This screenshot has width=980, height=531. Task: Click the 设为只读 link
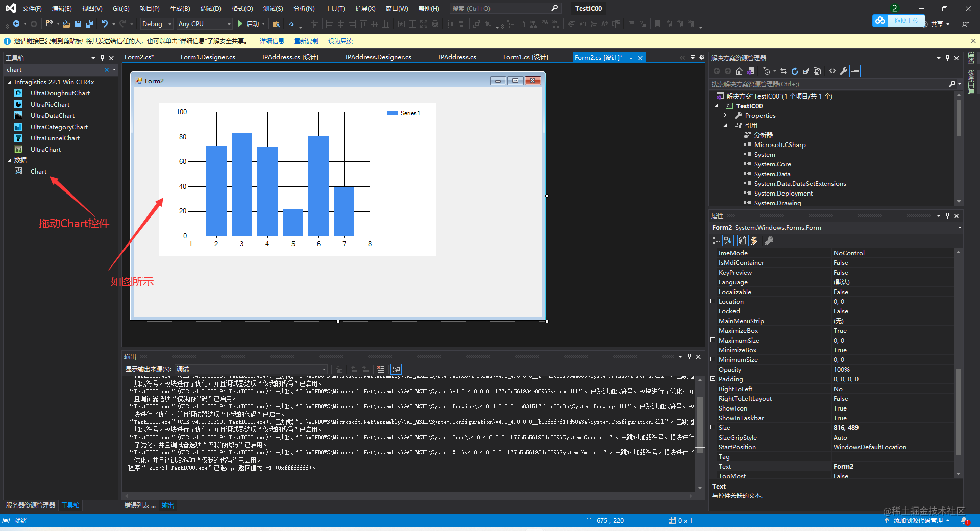point(340,41)
